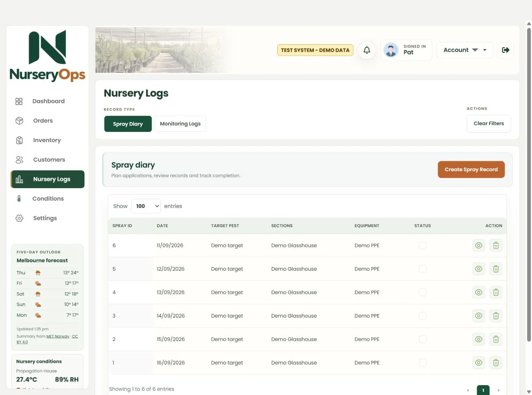Delete spray record 3
The height and width of the screenshot is (395, 532).
point(496,315)
